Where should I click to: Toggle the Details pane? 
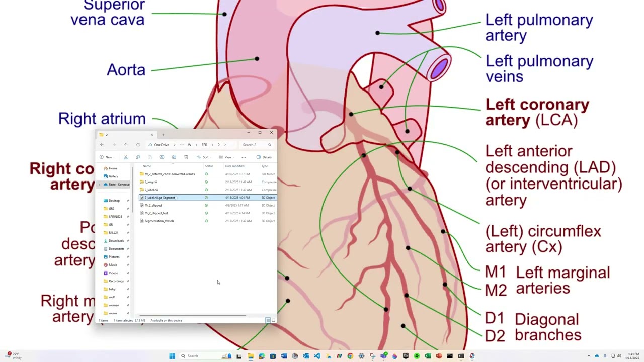(264, 157)
